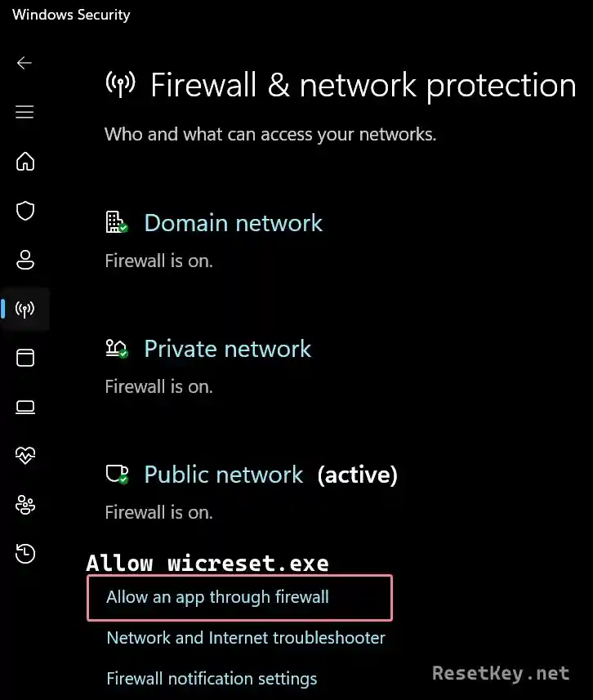Image resolution: width=593 pixels, height=700 pixels.
Task: Open the active Public network settings
Action: pyautogui.click(x=221, y=474)
